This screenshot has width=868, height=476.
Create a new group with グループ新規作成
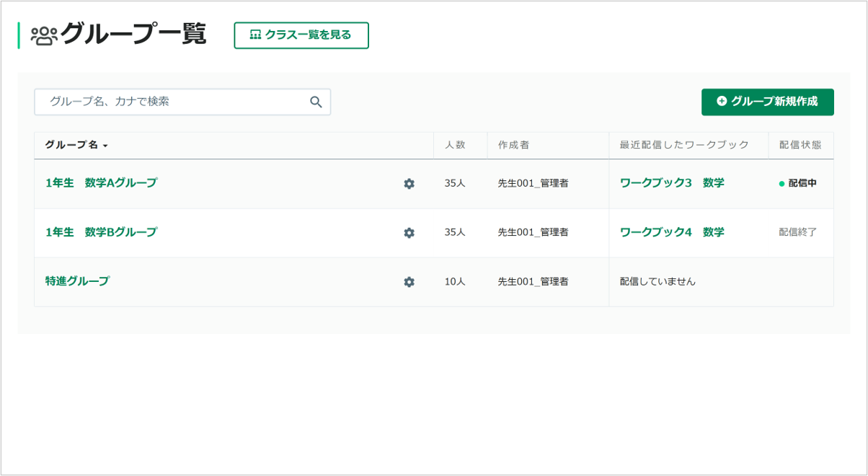(768, 102)
